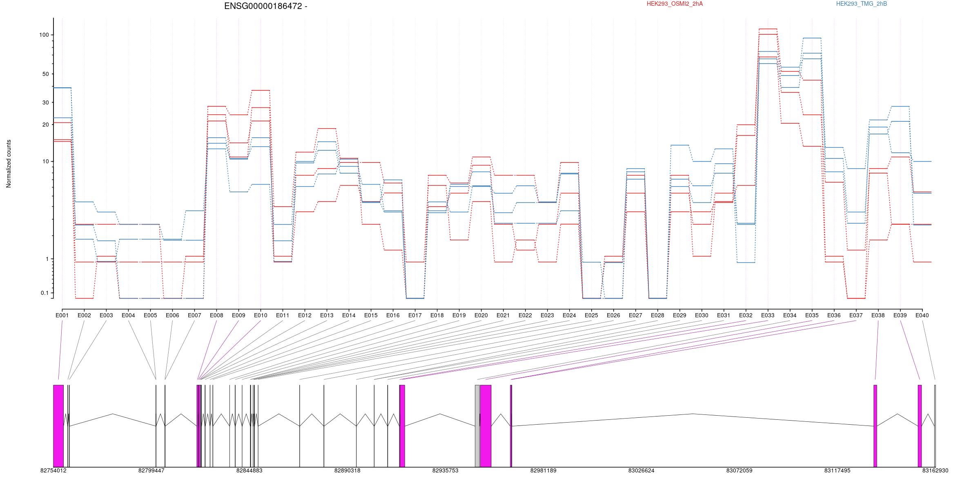Click the ENSG00000186472 gene title
The image size is (980, 490).
point(266,6)
